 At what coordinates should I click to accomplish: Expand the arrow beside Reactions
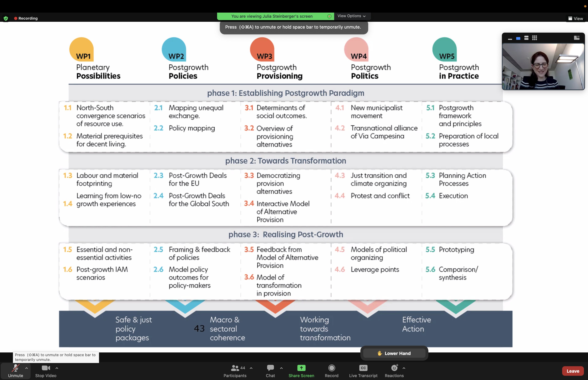pos(404,368)
